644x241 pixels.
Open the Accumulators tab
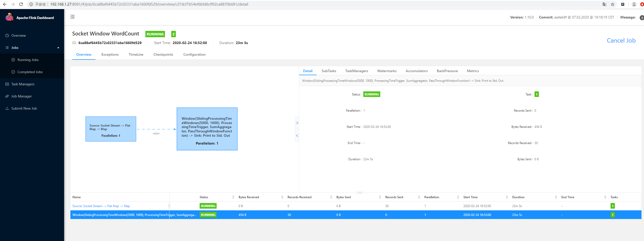pos(417,71)
